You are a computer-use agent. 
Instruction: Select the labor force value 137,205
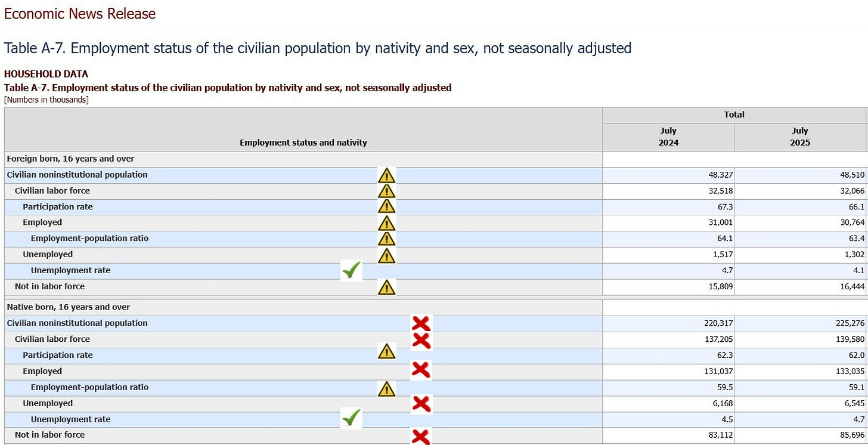(x=718, y=339)
